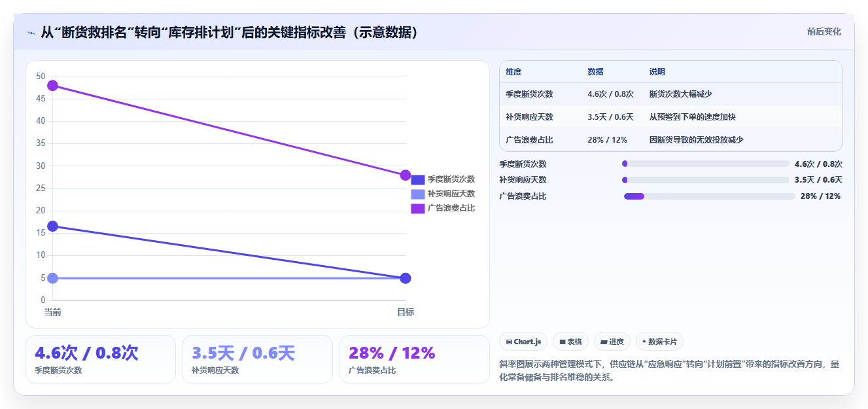Select the 表格 tag chip

(570, 342)
